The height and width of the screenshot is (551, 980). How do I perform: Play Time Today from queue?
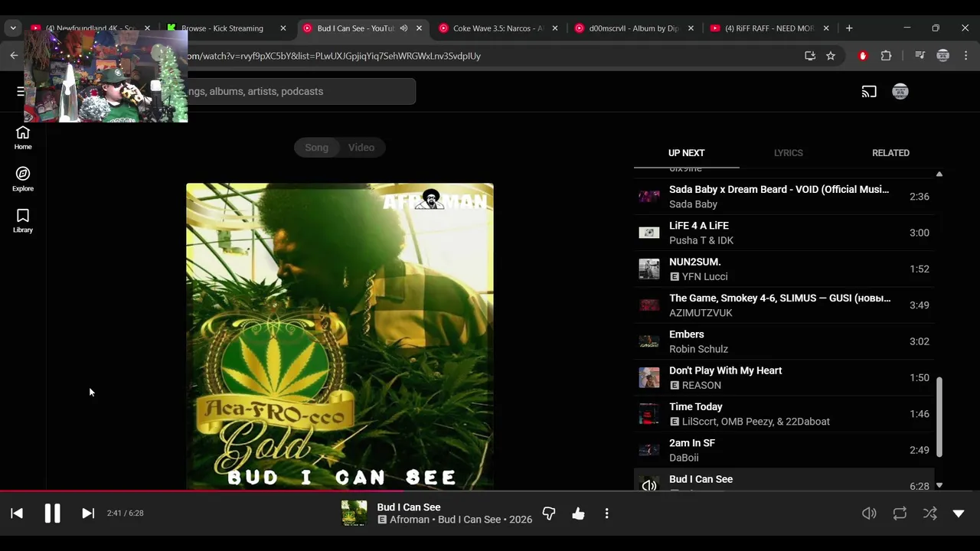click(784, 414)
